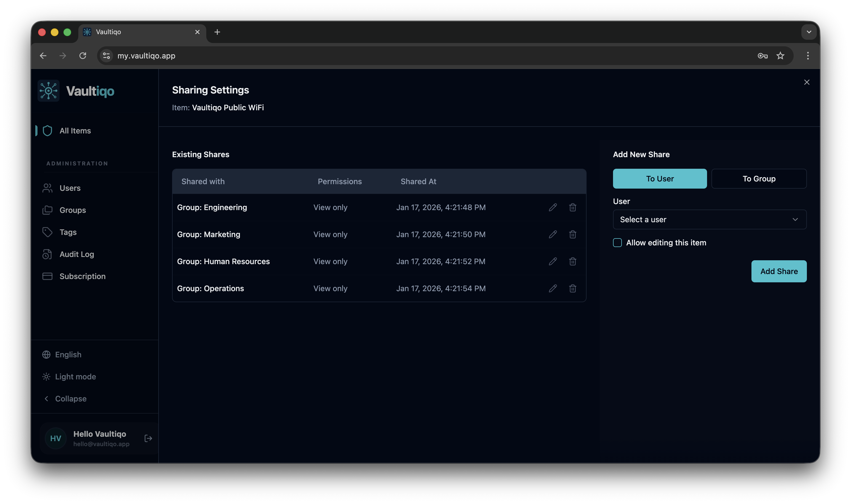Bookmark page with the star icon
The width and height of the screenshot is (851, 504).
[780, 56]
